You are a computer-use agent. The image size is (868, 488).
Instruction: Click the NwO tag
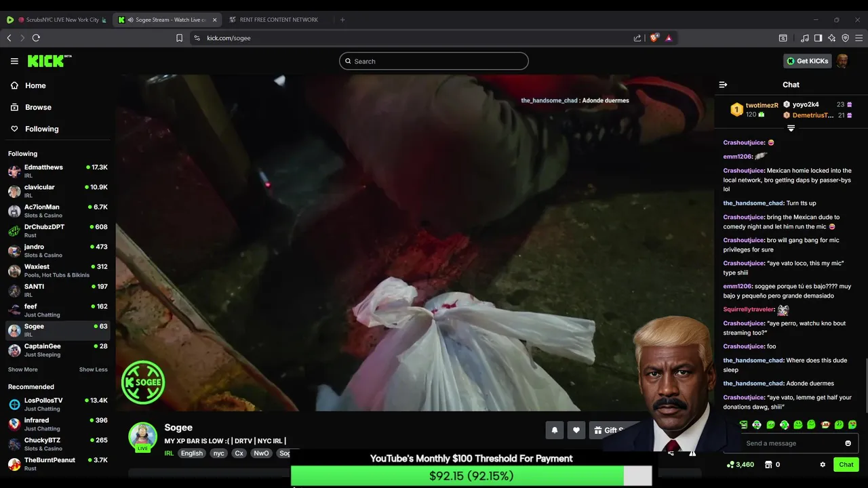(x=261, y=453)
